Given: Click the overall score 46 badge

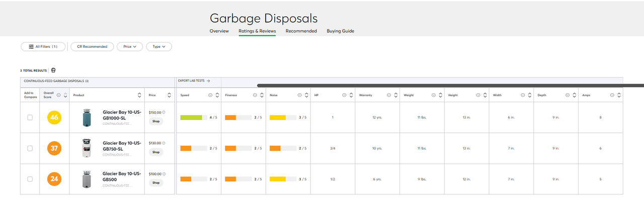Looking at the screenshot, I should (x=54, y=118).
